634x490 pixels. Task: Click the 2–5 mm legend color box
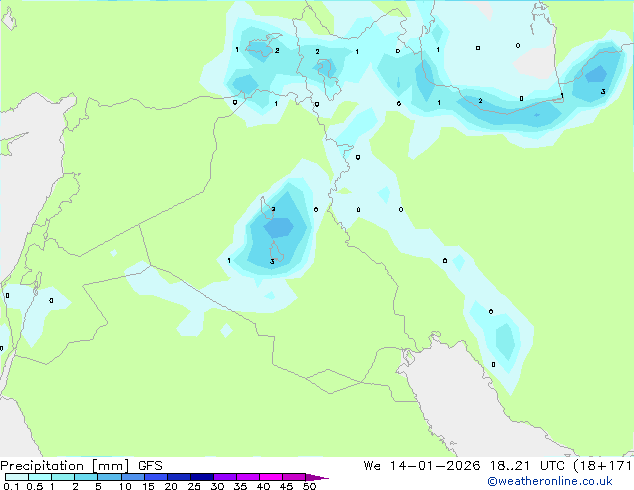86,477
